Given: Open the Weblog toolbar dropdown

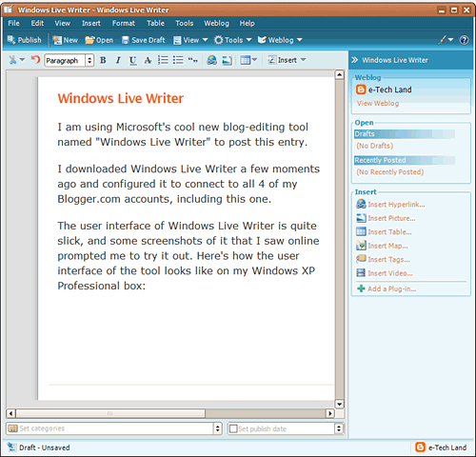Looking at the screenshot, I should coord(280,40).
